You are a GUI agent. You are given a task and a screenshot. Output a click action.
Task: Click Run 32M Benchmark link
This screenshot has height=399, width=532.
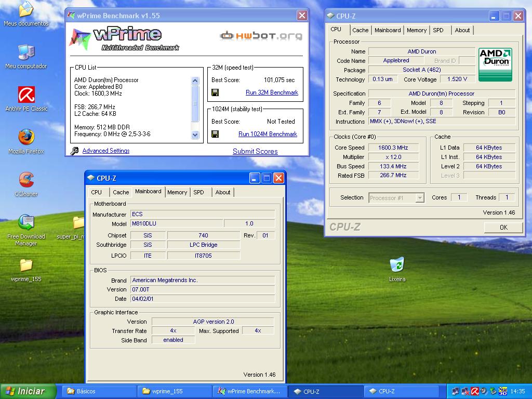point(272,92)
